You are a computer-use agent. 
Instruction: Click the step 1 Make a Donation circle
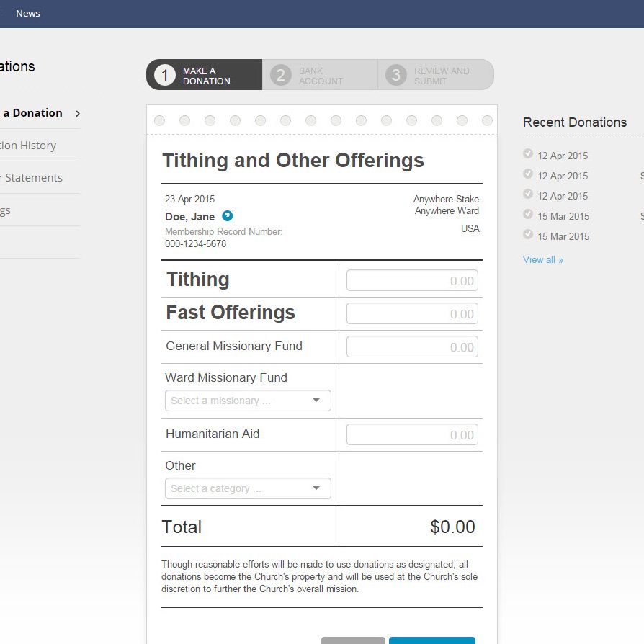pos(165,75)
